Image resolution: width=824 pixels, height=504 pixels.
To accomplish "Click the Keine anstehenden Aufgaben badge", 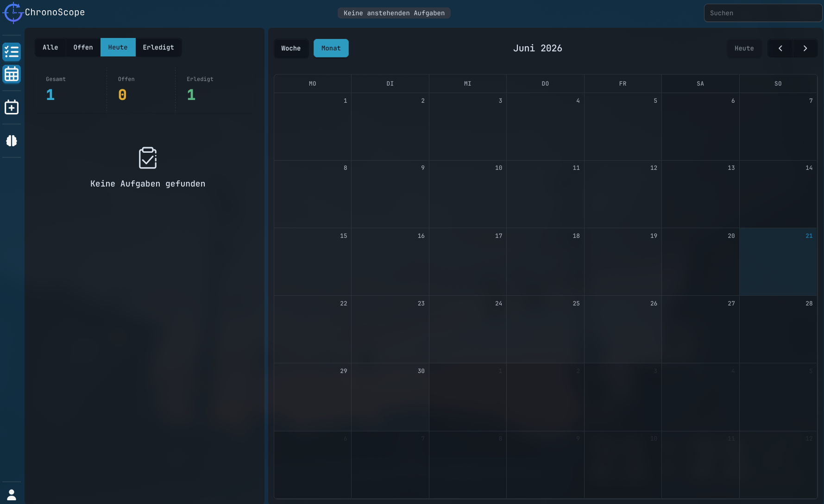I will (394, 13).
